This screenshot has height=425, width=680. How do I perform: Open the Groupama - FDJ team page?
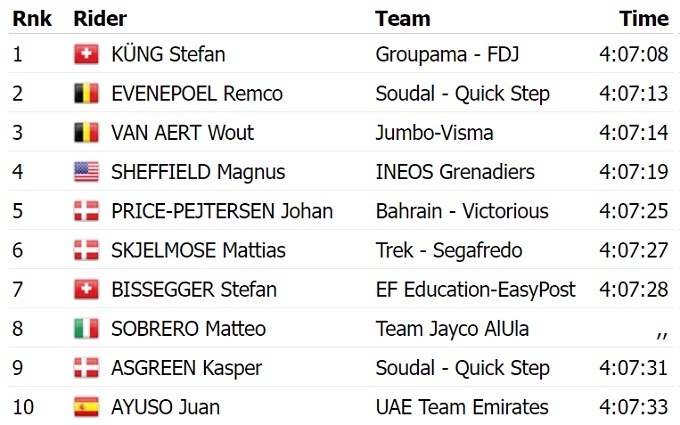(x=447, y=54)
